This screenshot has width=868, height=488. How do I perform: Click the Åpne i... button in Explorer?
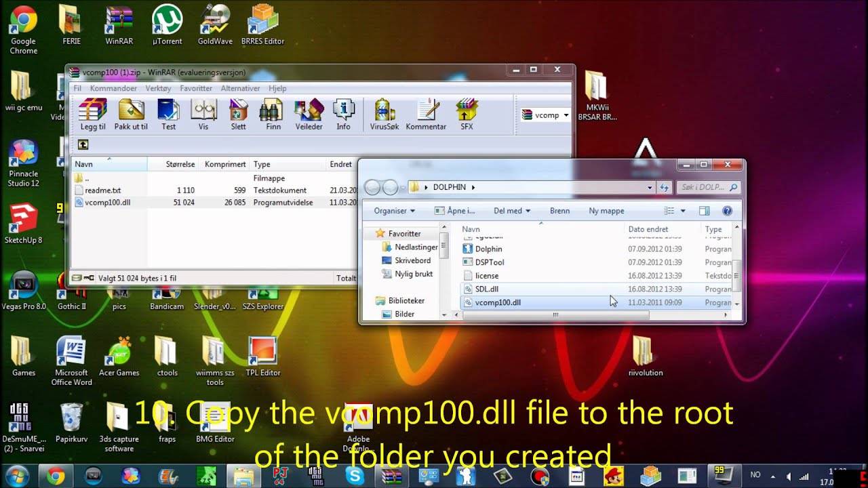coord(454,211)
